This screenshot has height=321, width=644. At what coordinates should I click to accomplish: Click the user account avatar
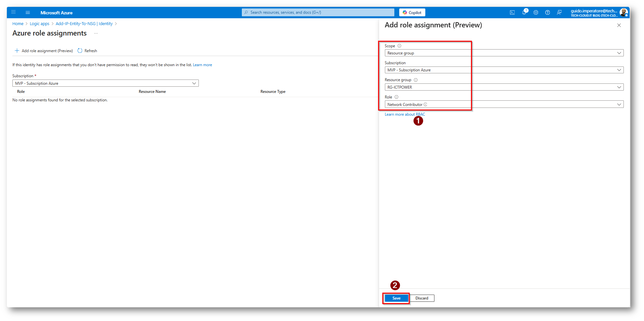tap(624, 12)
